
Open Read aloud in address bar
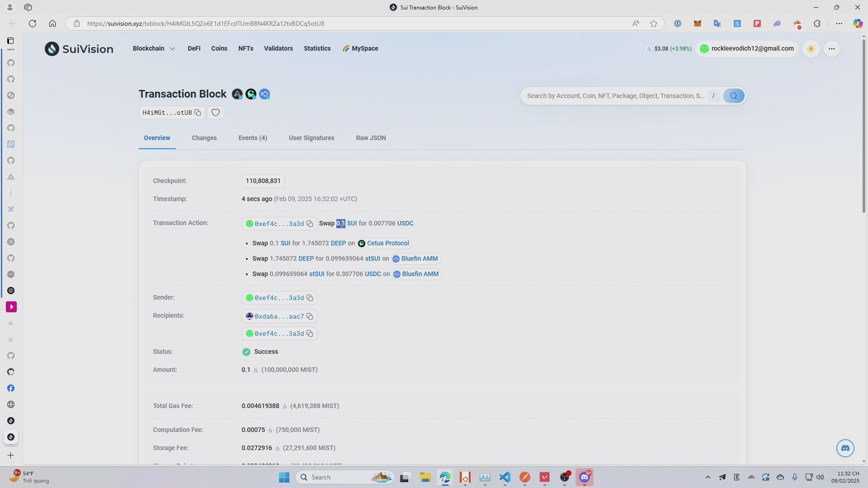pos(636,23)
